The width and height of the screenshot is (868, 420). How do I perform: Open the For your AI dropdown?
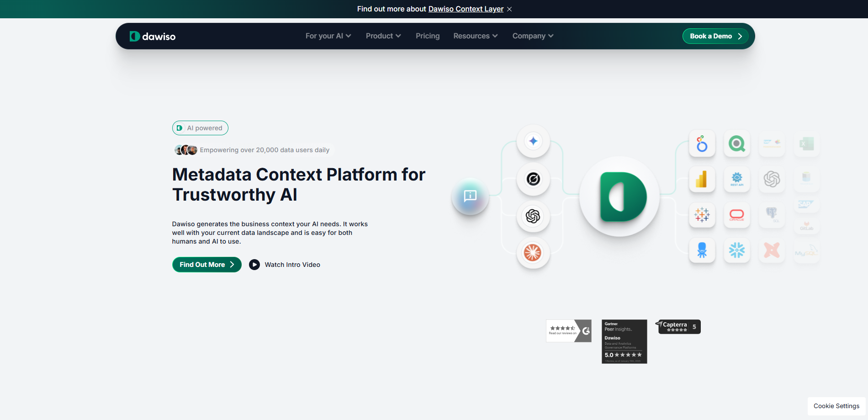click(328, 36)
